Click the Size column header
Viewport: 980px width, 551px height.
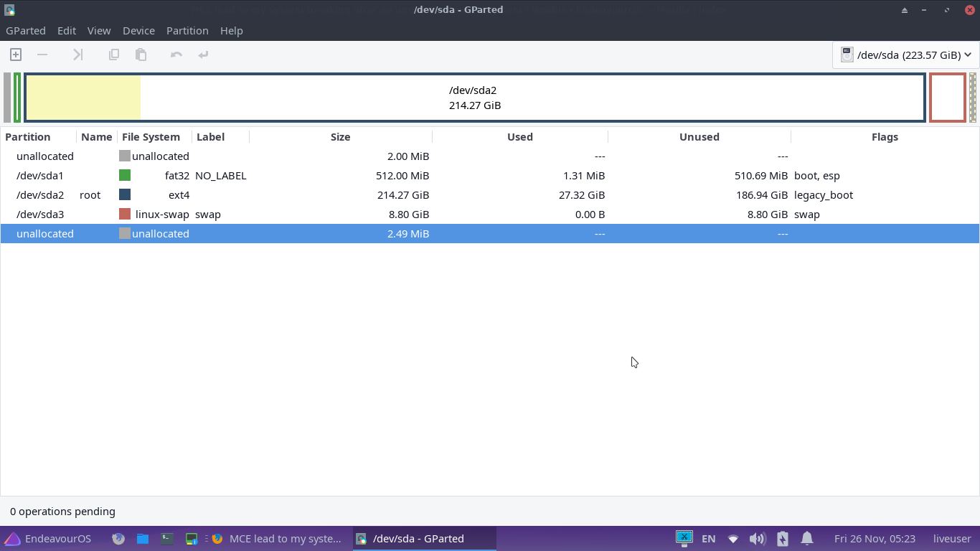pyautogui.click(x=341, y=137)
